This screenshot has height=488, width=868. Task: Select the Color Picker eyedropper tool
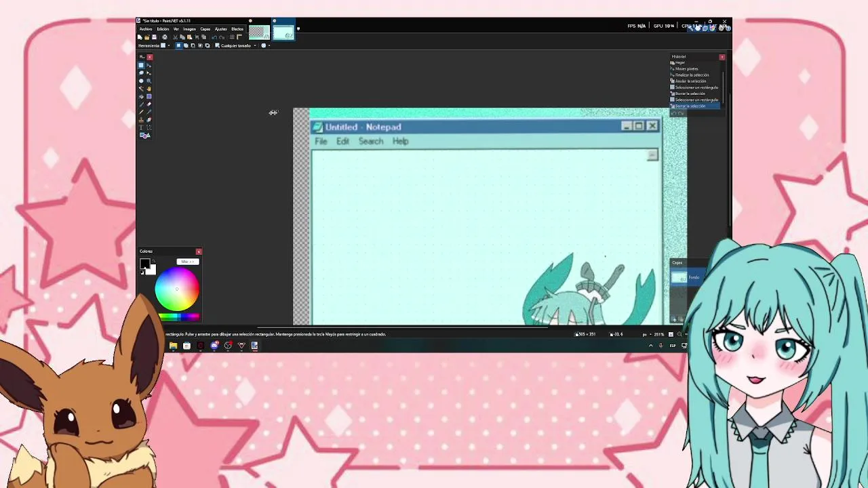click(x=149, y=112)
